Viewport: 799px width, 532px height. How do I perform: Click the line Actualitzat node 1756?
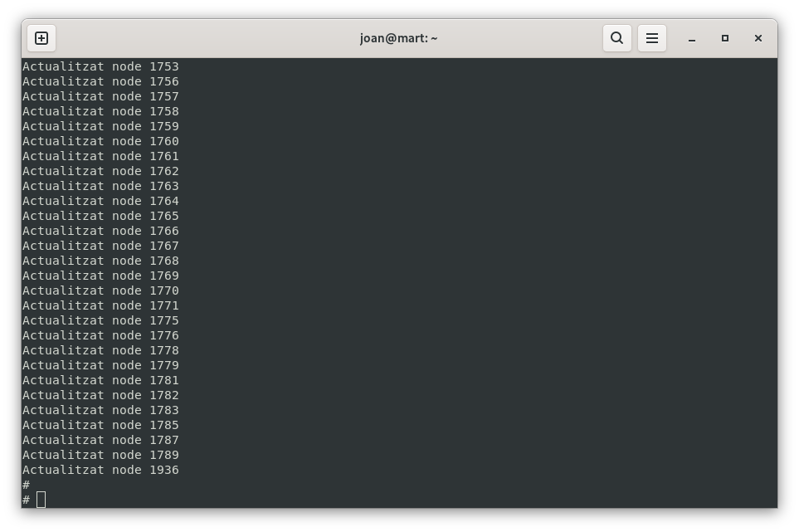click(101, 81)
